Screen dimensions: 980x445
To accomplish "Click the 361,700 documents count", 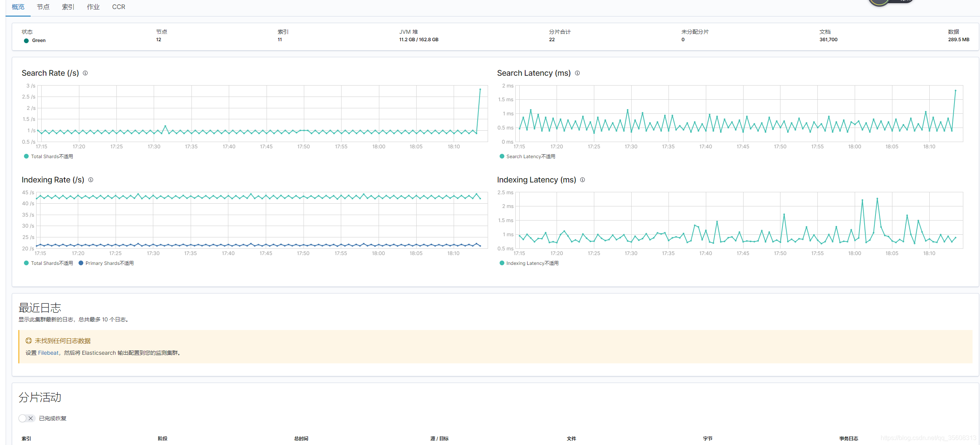I will [828, 40].
